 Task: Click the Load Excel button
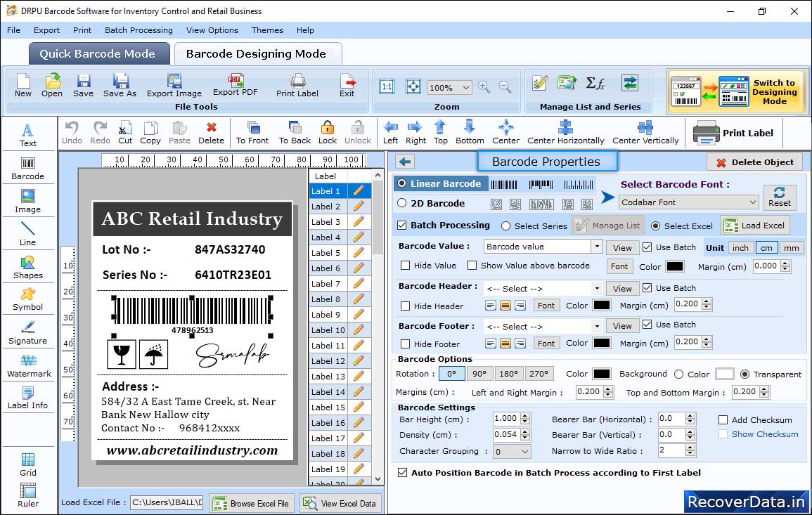[x=755, y=225]
